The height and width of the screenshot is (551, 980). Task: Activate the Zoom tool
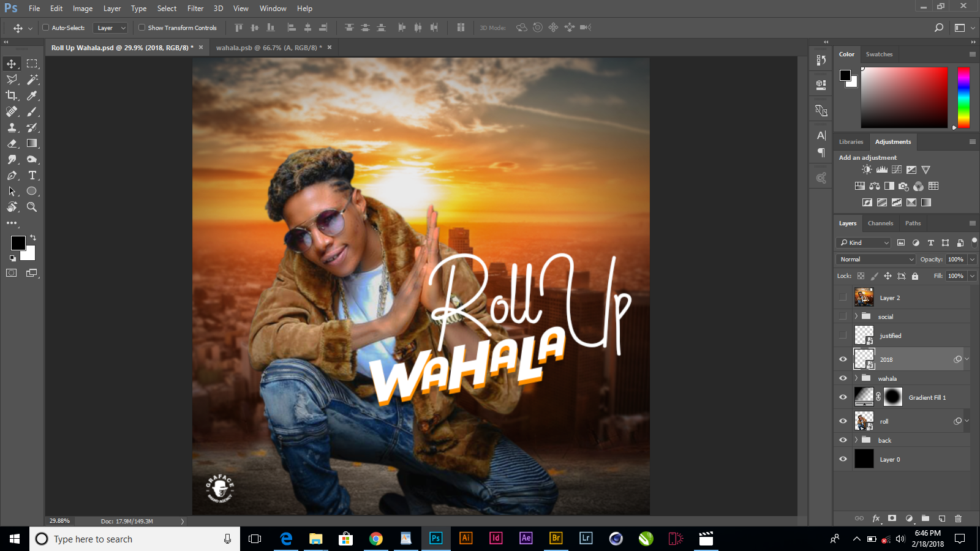tap(31, 207)
